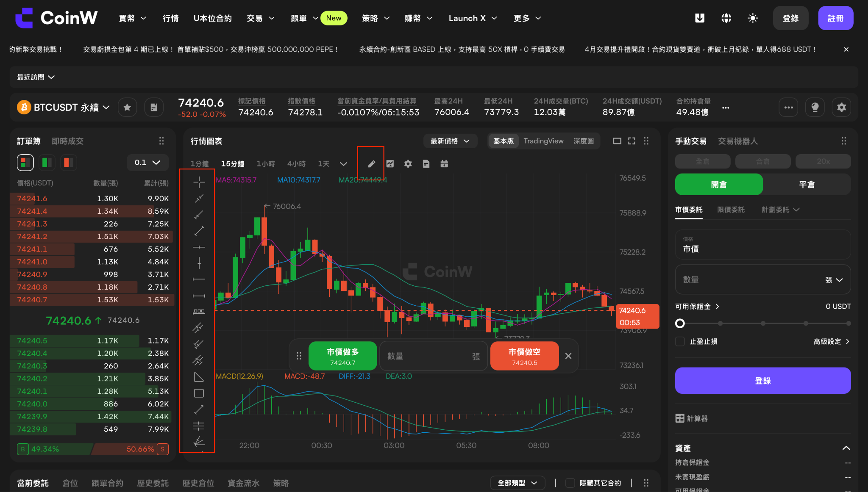Open the 買幣 dropdown menu
This screenshot has width=868, height=492.
click(132, 18)
